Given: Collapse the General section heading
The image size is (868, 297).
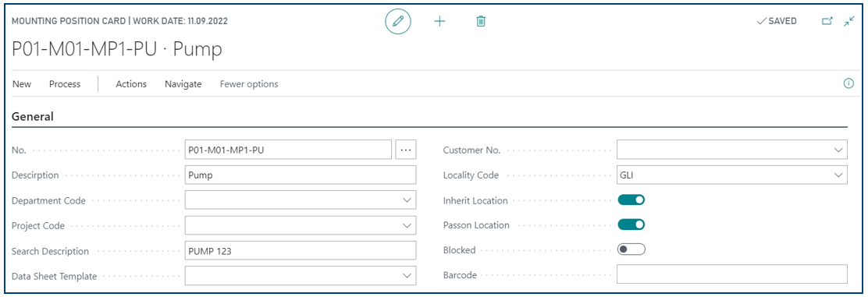Looking at the screenshot, I should [x=33, y=117].
